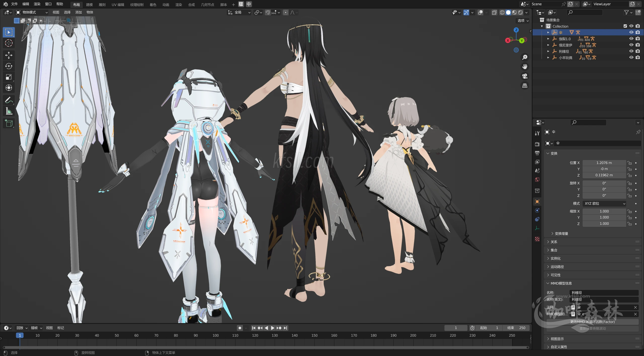Image resolution: width=644 pixels, height=356 pixels.
Task: Click the Blender logo menu icon
Action: coord(5,4)
